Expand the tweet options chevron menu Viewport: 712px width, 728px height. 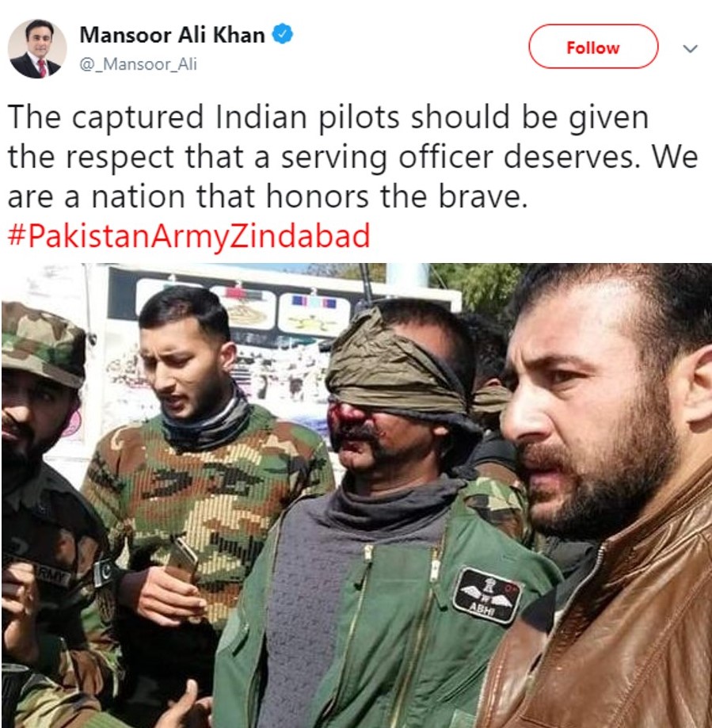(691, 48)
